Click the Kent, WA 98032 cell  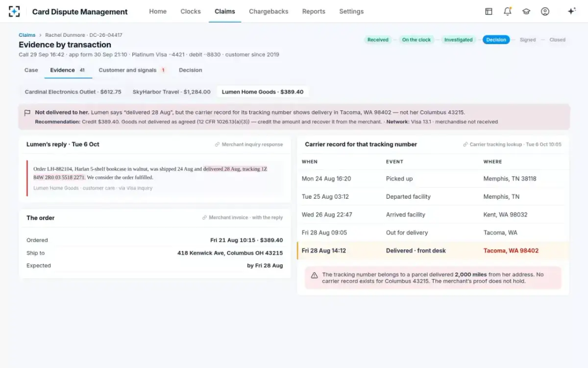tap(506, 215)
